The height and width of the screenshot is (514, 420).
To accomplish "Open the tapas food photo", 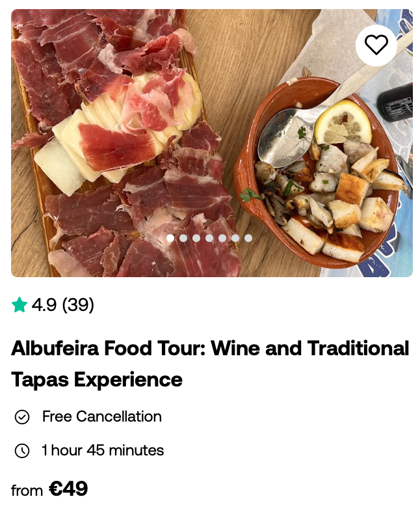I will [212, 143].
